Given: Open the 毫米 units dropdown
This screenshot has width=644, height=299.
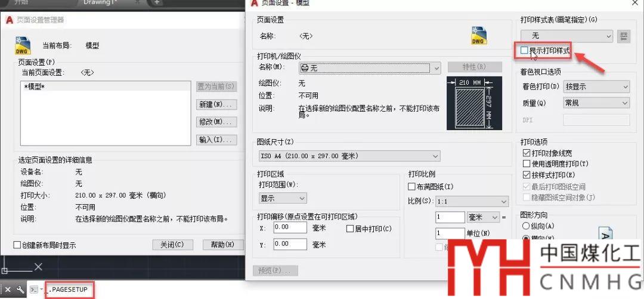Looking at the screenshot, I should [x=483, y=217].
